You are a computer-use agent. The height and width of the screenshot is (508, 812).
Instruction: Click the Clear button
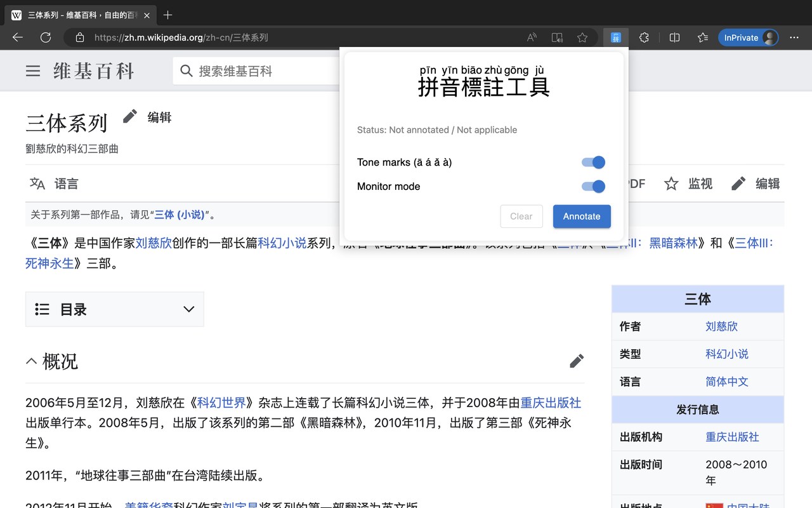(x=521, y=216)
